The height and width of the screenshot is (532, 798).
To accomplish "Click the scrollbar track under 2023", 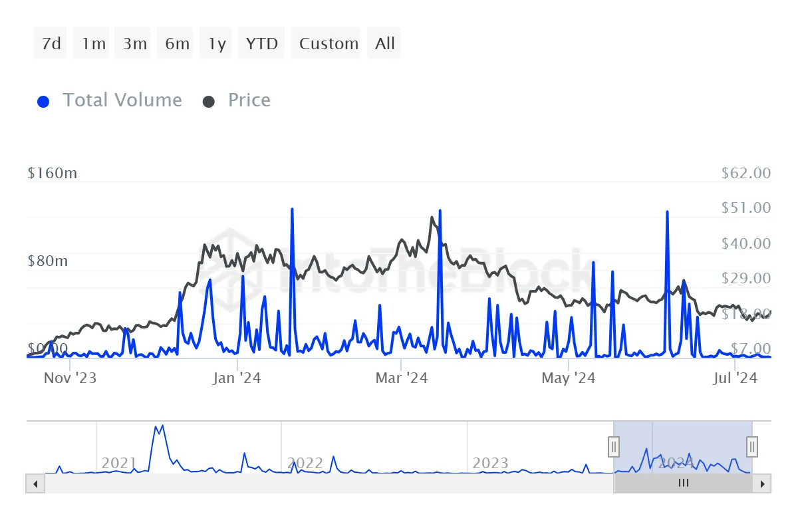I will pos(490,483).
